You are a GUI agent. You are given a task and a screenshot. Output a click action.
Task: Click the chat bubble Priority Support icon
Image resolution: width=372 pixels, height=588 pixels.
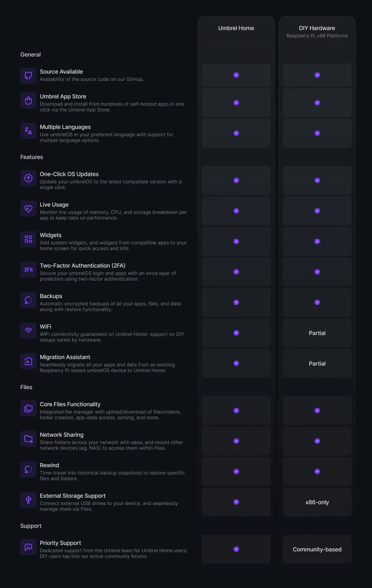(x=28, y=547)
